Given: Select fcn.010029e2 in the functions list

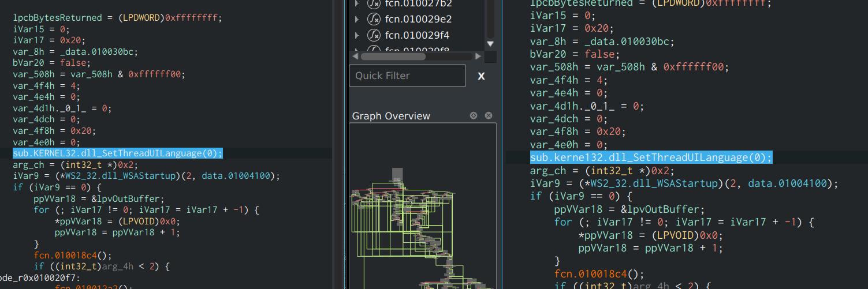Looking at the screenshot, I should click(418, 19).
